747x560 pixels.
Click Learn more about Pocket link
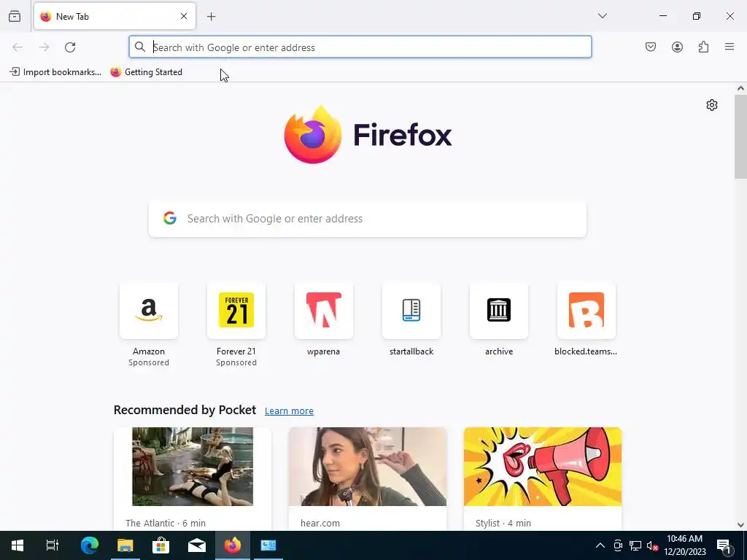point(289,411)
